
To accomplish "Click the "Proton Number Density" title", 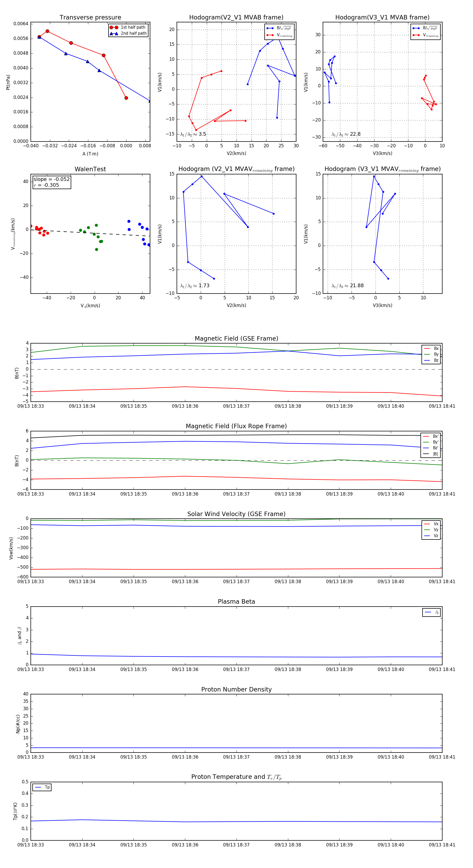I will point(236,689).
